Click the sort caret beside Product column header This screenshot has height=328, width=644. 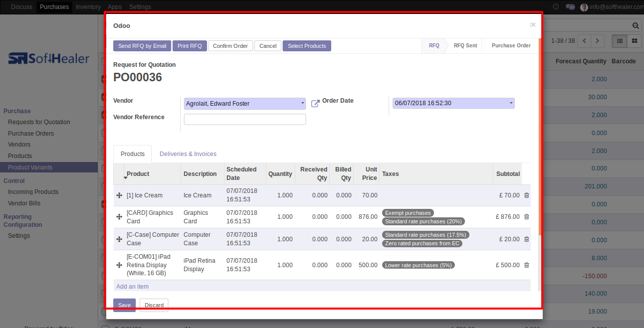pyautogui.click(x=125, y=178)
